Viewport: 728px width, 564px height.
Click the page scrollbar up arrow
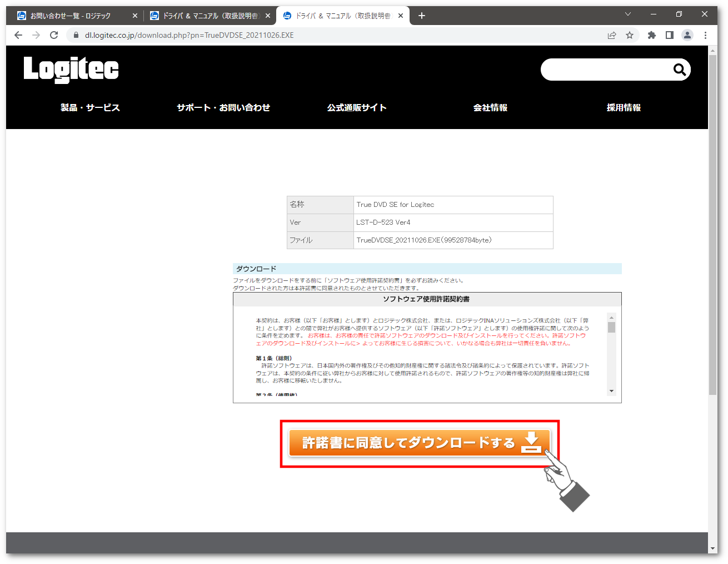(x=713, y=50)
